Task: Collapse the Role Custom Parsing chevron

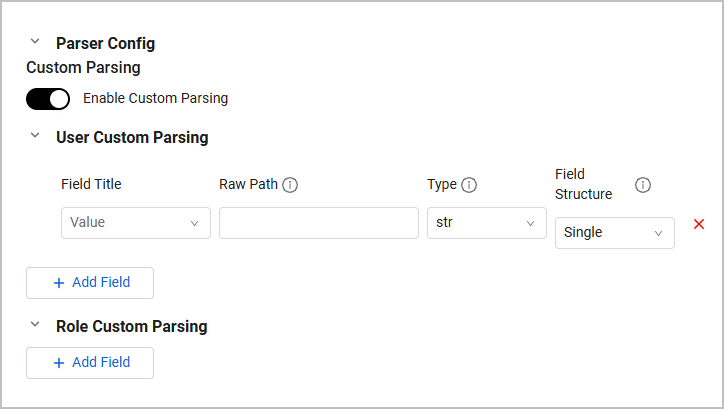Action: [35, 325]
